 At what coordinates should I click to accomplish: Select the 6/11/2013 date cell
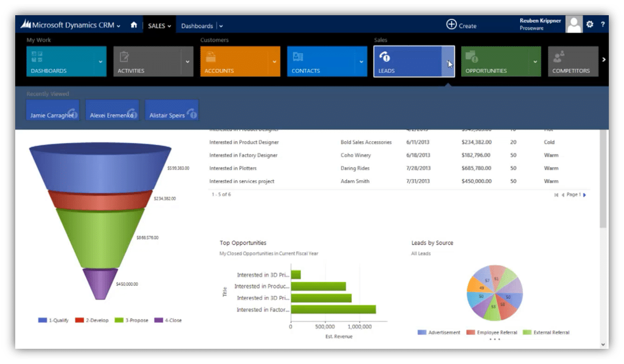418,142
